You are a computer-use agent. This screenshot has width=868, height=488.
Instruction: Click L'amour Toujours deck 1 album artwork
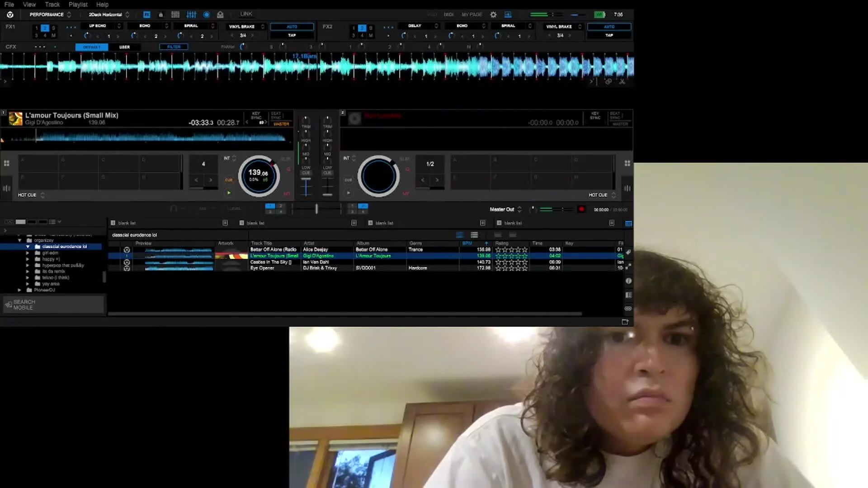[15, 118]
